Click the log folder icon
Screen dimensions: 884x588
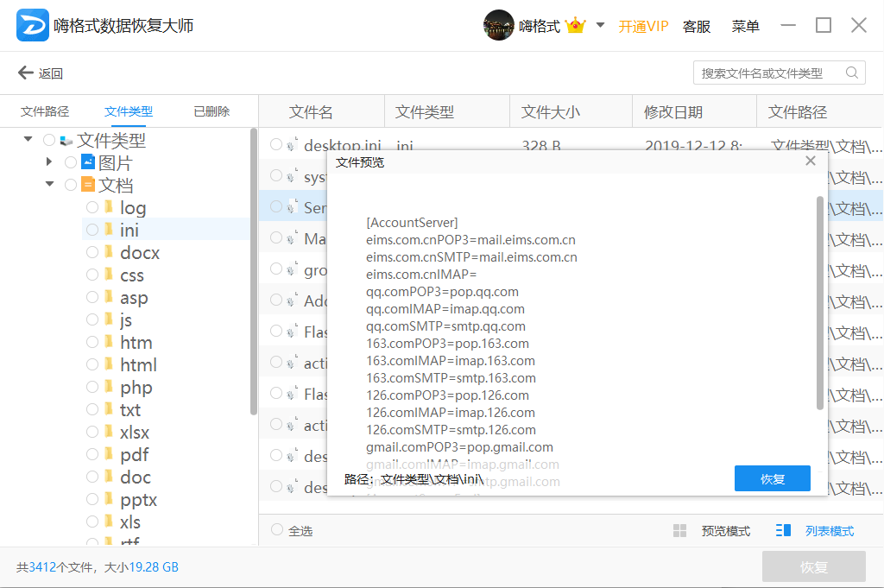point(109,207)
